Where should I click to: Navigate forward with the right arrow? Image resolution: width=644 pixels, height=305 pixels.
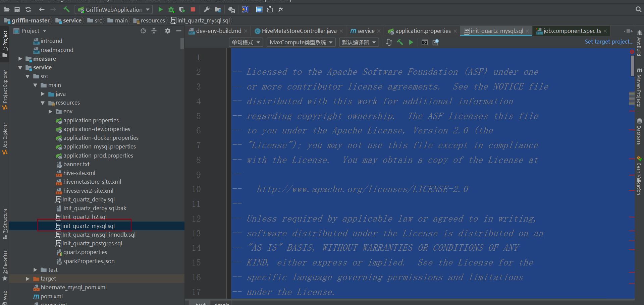coord(53,10)
